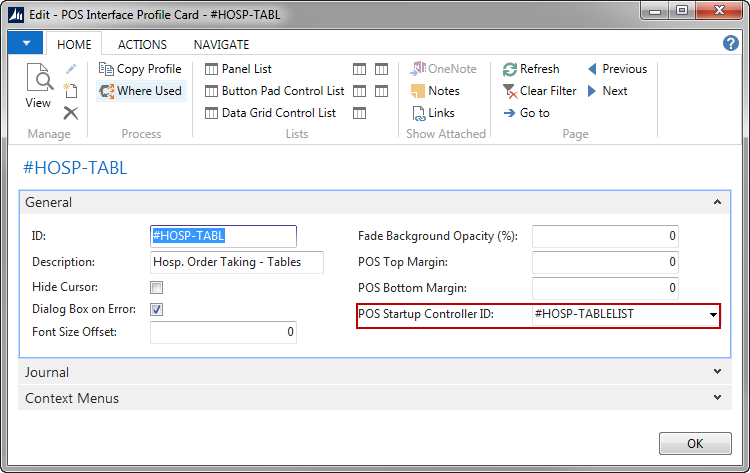Open Button Pad Control List
The image size is (750, 473).
pos(274,91)
